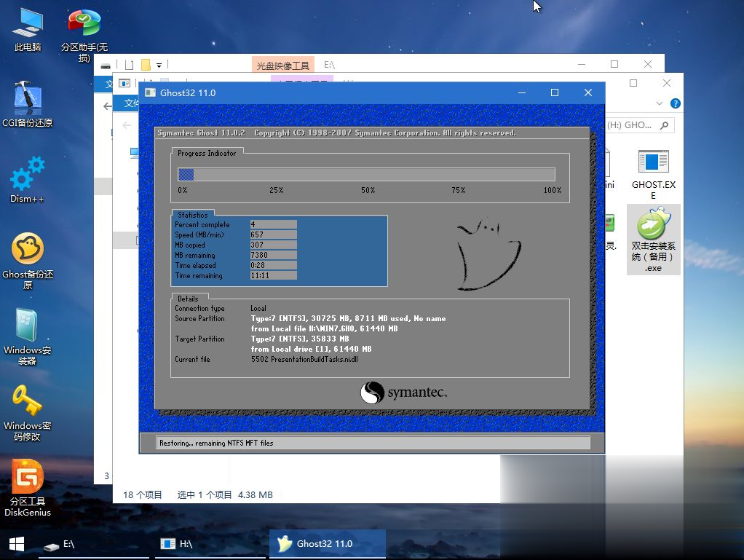Close the Ghost32 11.0 window
The width and height of the screenshot is (744, 560).
click(588, 92)
